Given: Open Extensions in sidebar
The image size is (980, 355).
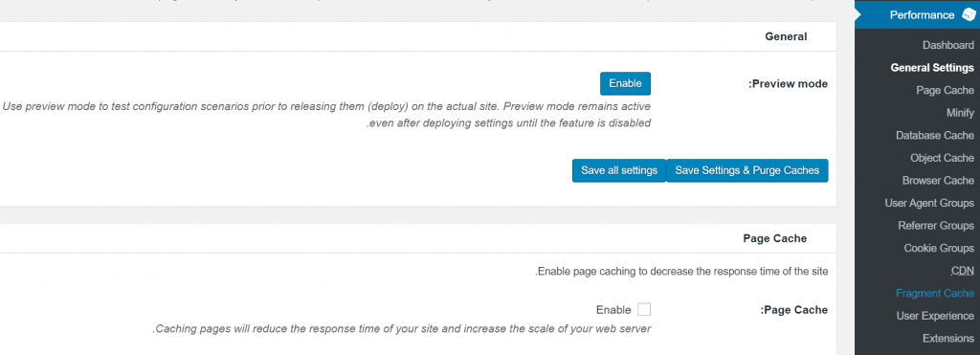Looking at the screenshot, I should click(948, 338).
